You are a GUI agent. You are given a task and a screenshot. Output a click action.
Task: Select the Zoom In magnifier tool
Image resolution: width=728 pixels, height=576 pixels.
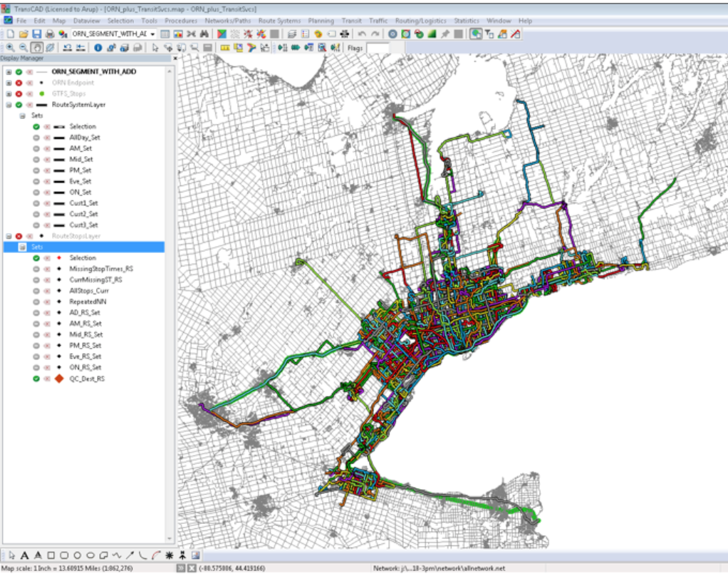click(11, 47)
